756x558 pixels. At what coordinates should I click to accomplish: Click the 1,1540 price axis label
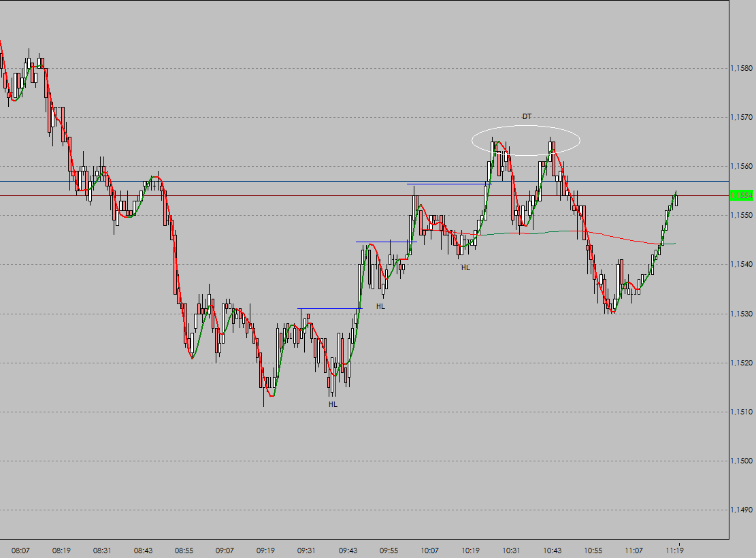[742, 264]
